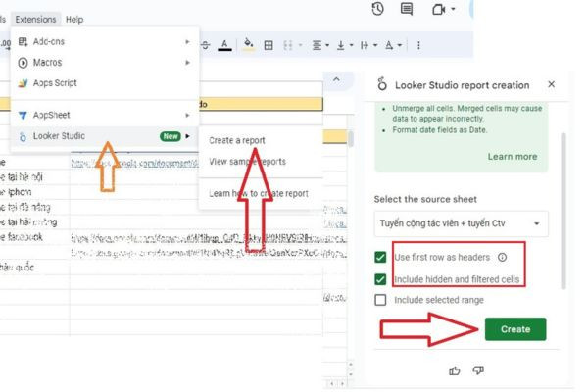The height and width of the screenshot is (392, 588).
Task: Open the comments icon
Action: click(x=407, y=9)
